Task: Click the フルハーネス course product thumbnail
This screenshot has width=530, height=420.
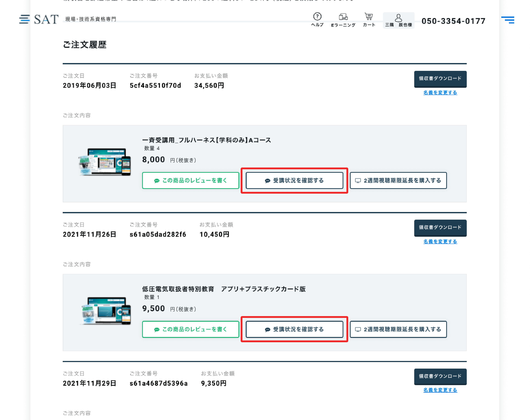Action: point(105,162)
